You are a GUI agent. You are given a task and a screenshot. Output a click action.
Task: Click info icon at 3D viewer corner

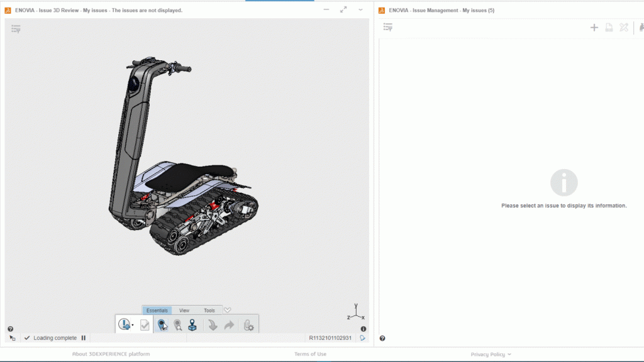[364, 329]
